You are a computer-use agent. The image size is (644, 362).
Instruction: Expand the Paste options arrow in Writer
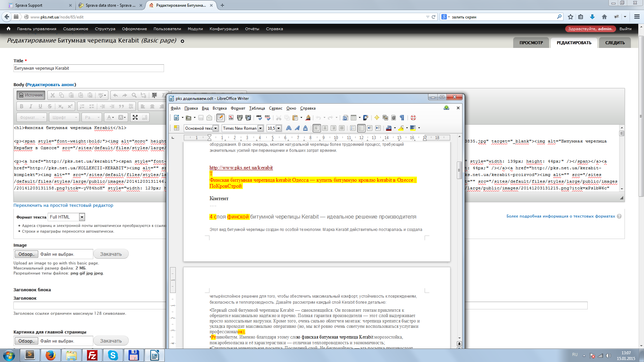tap(301, 118)
